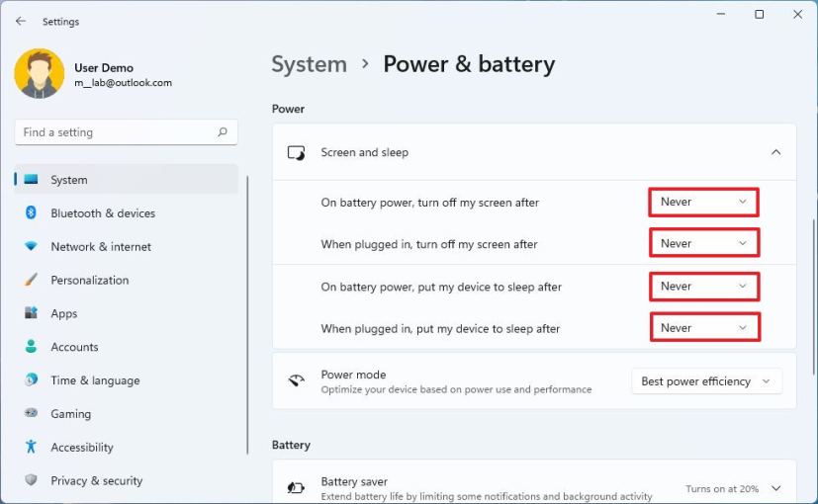The image size is (818, 504).
Task: Go to Personalization settings
Action: click(90, 281)
